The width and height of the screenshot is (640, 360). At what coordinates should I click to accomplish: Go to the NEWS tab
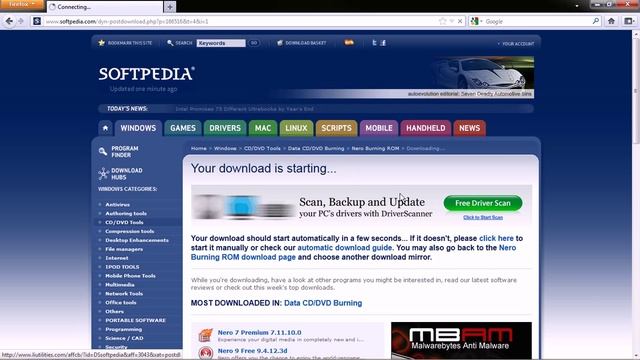coord(469,128)
